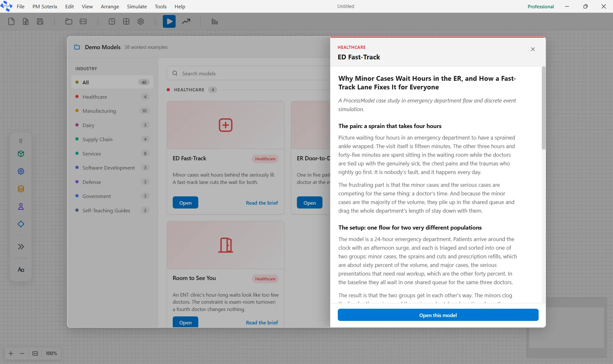
Task: Open the folder icon in toolbar
Action: click(69, 21)
